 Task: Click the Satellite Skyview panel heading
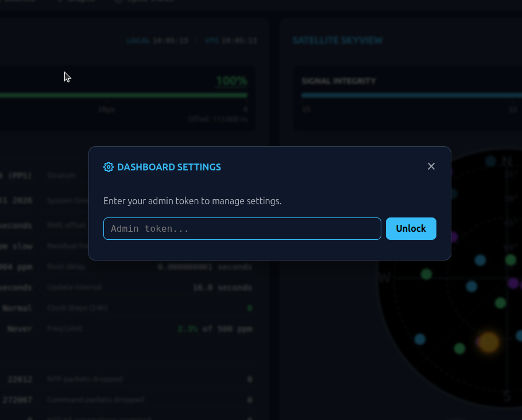[337, 41]
